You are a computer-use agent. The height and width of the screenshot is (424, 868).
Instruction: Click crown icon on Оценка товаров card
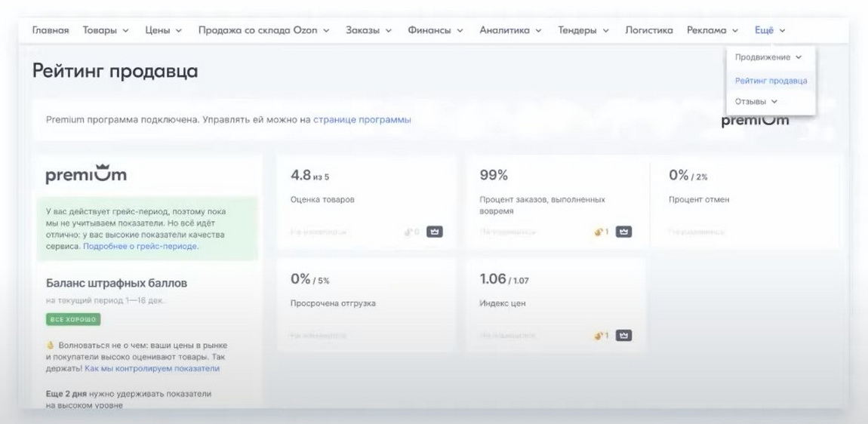(x=435, y=232)
